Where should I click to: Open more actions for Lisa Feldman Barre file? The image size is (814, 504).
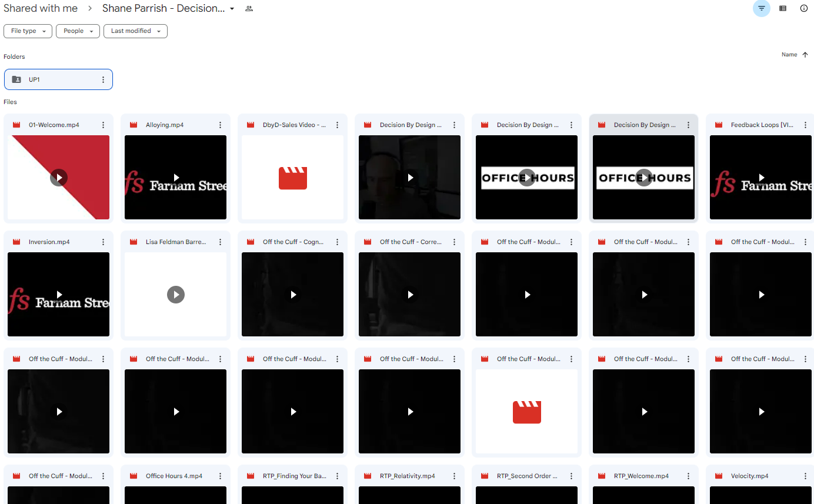click(220, 242)
